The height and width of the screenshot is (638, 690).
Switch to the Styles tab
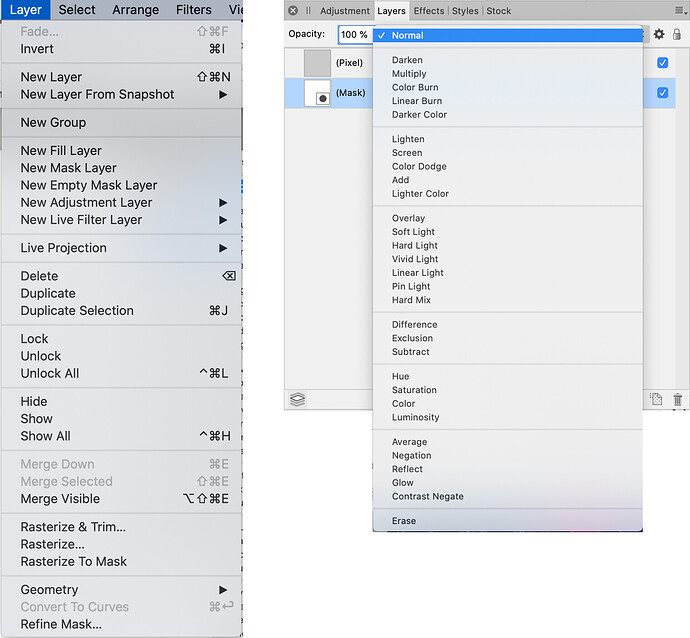coord(465,11)
